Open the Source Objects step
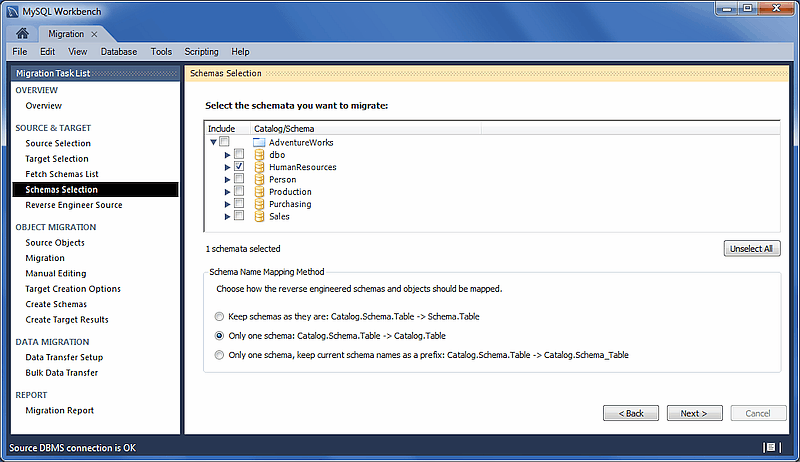The height and width of the screenshot is (462, 800). (x=55, y=243)
